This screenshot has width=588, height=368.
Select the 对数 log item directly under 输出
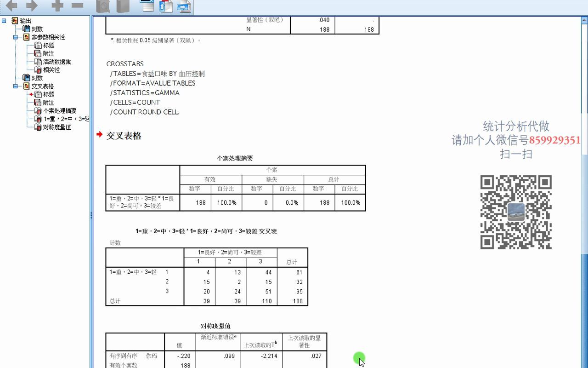[33, 29]
